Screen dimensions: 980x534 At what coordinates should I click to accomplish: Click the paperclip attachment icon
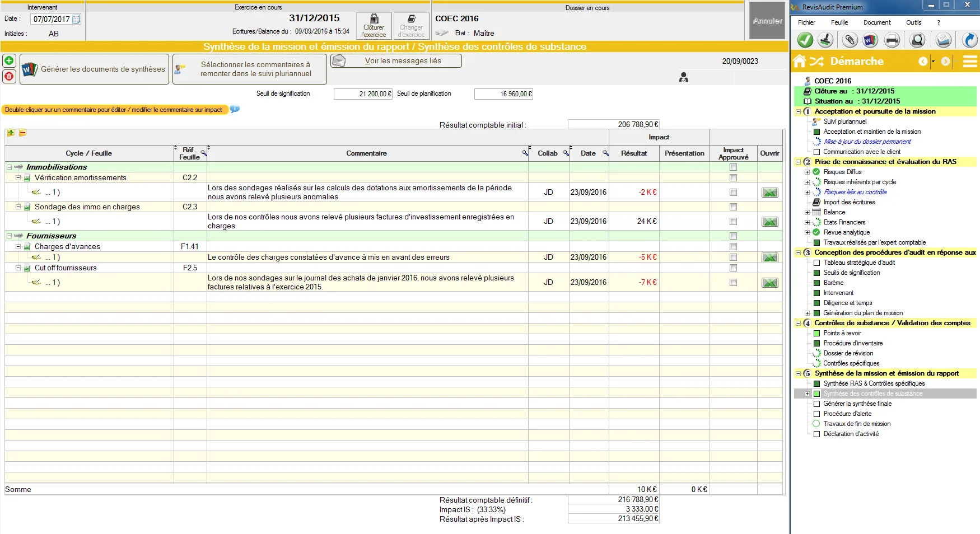pyautogui.click(x=850, y=40)
